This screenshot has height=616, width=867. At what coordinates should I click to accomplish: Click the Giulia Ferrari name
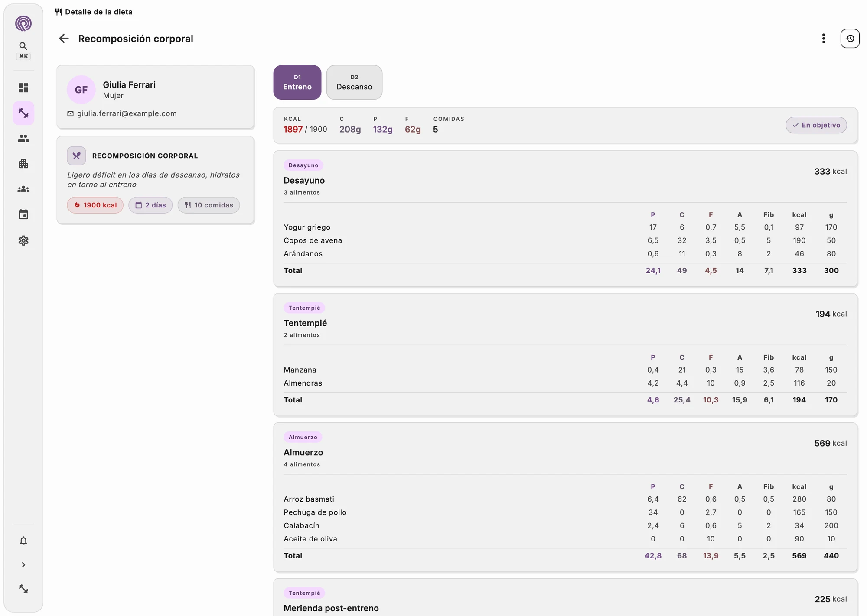(x=129, y=85)
